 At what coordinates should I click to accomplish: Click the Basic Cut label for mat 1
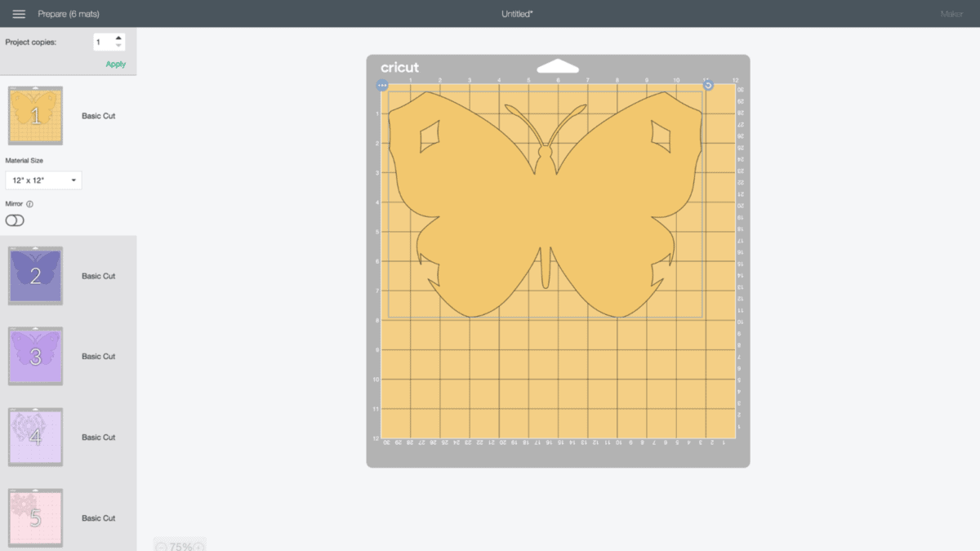[x=98, y=116]
